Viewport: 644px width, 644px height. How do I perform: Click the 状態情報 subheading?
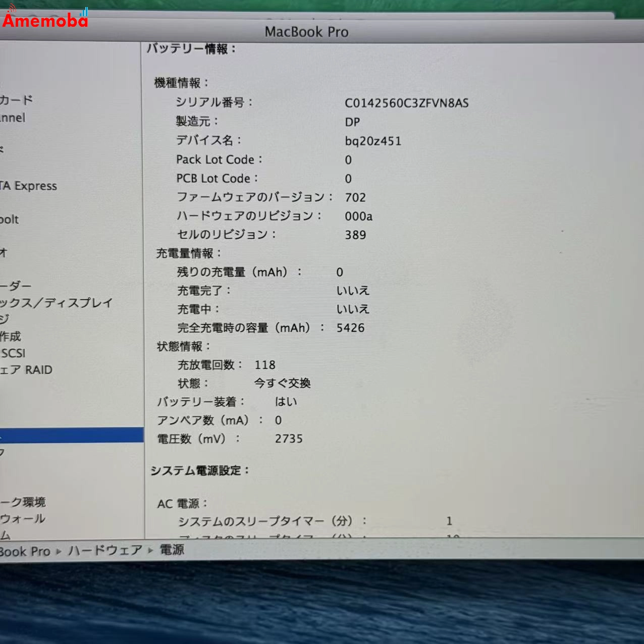184,346
